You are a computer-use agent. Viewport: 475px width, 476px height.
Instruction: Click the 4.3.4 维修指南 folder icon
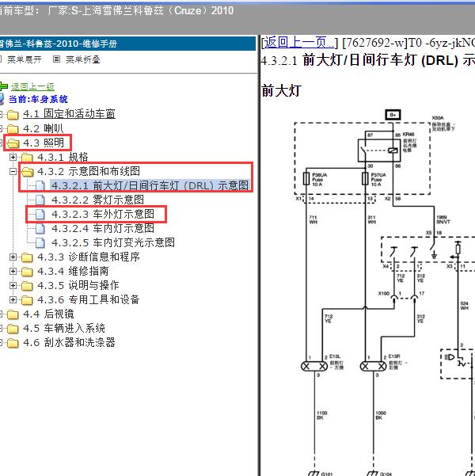tap(27, 272)
